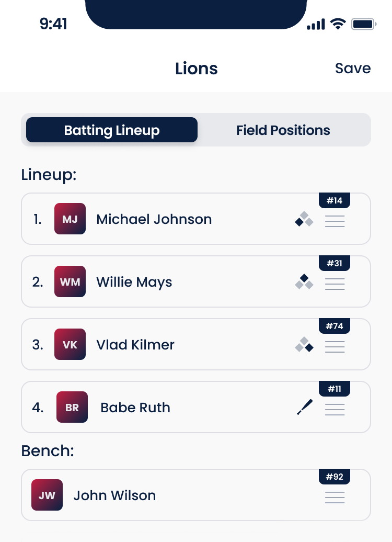This screenshot has height=542, width=392.
Task: Tap base position icon for Willie Mays
Action: click(304, 282)
